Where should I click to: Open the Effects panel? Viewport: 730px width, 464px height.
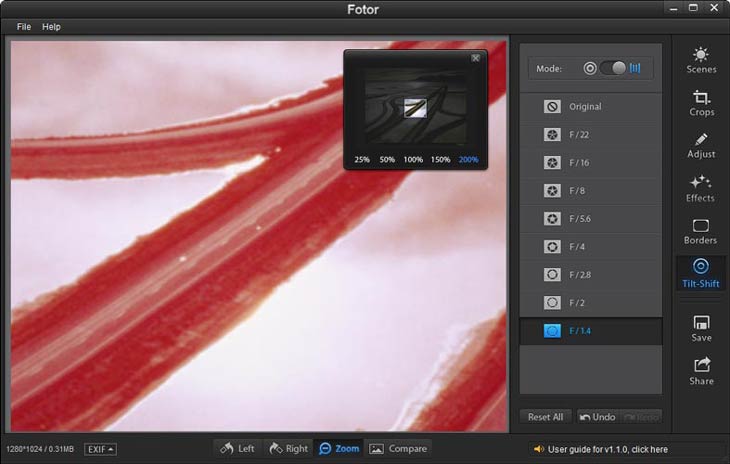point(701,188)
